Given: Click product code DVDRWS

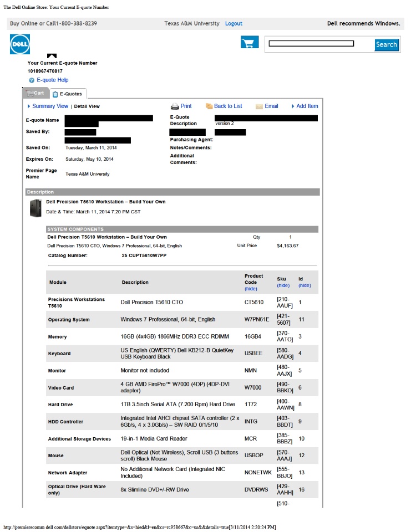Looking at the screenshot, I should click(x=256, y=489).
